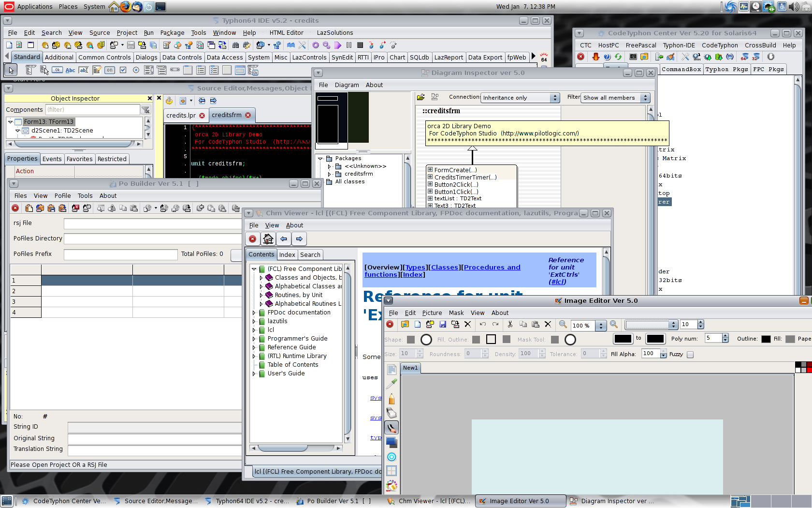The height and width of the screenshot is (508, 812).
Task: Click the trash icon in Po Builder toolbar
Action: click(235, 208)
